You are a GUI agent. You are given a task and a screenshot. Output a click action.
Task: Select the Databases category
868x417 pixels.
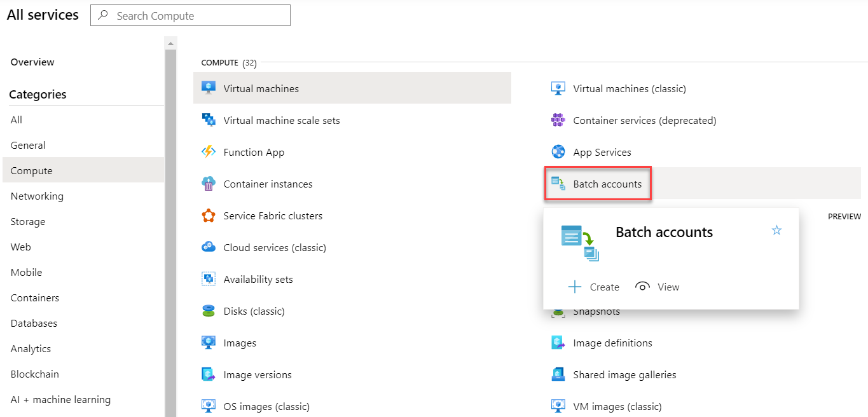pyautogui.click(x=34, y=323)
